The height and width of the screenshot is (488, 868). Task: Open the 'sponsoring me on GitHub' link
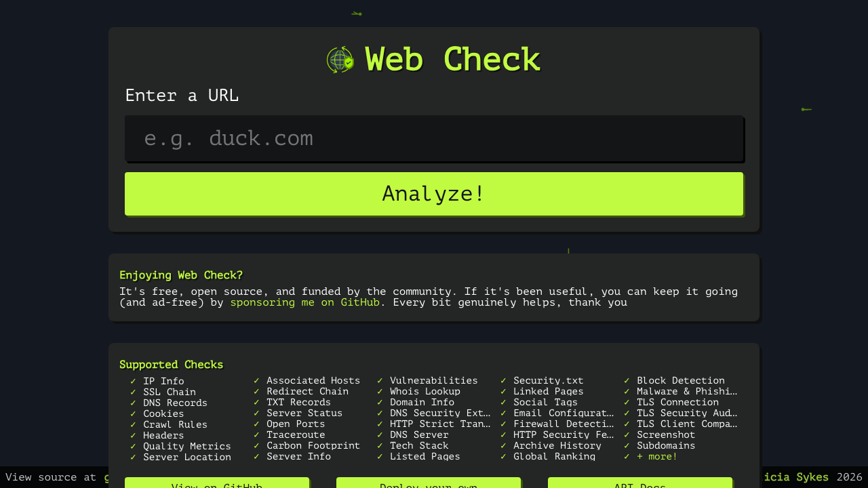pyautogui.click(x=305, y=302)
